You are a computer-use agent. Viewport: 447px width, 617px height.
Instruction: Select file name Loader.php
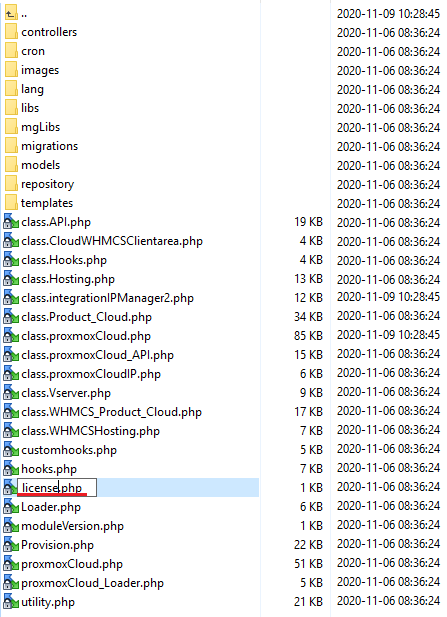click(x=51, y=507)
